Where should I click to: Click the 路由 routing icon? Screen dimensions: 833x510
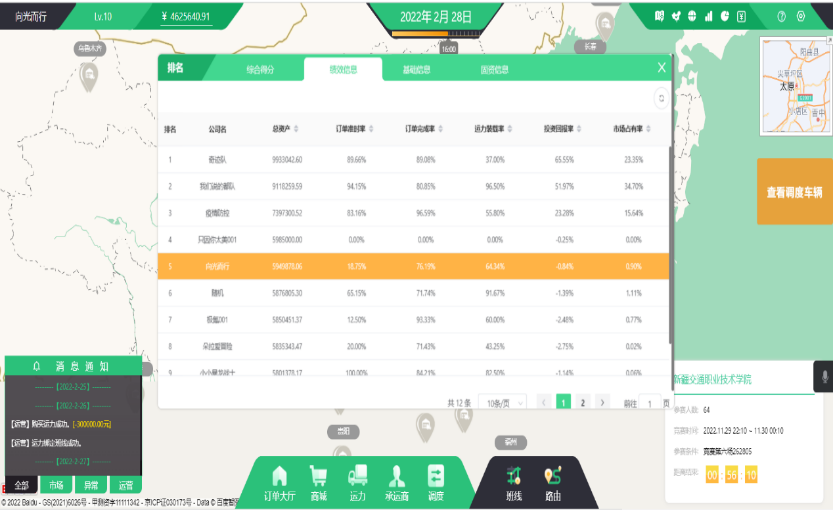552,481
